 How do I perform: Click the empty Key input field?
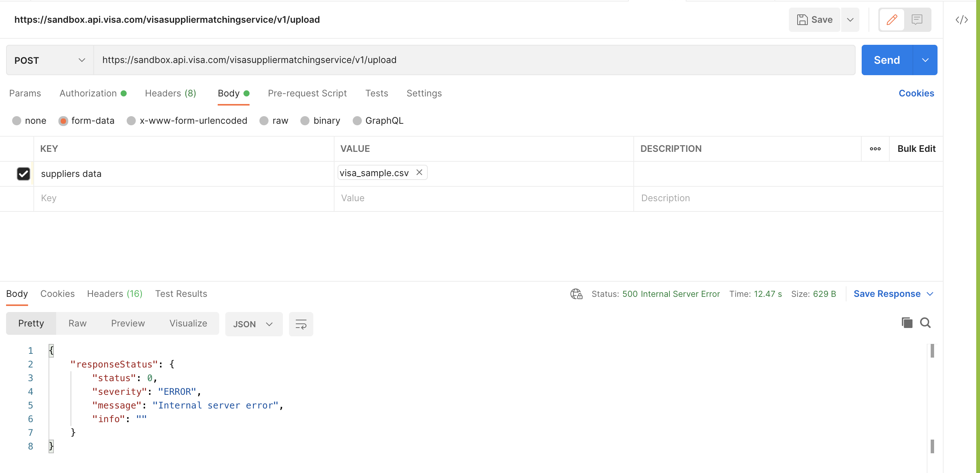184,199
